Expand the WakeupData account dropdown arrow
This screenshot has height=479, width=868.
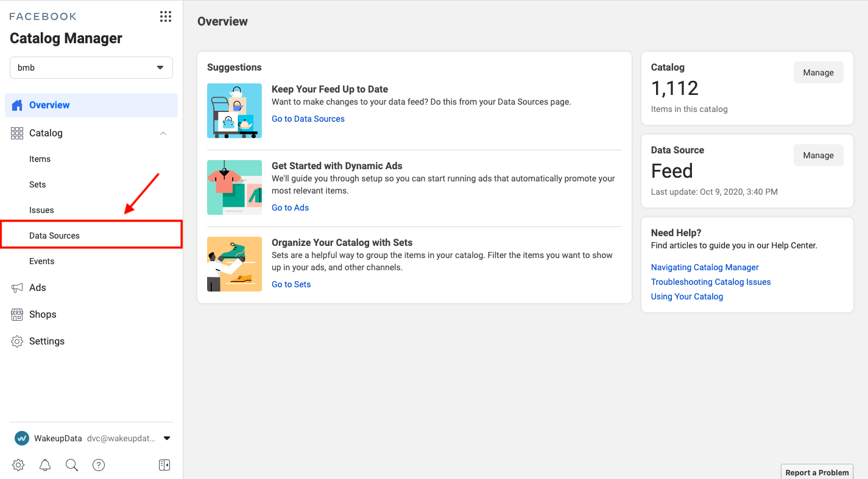tap(167, 438)
